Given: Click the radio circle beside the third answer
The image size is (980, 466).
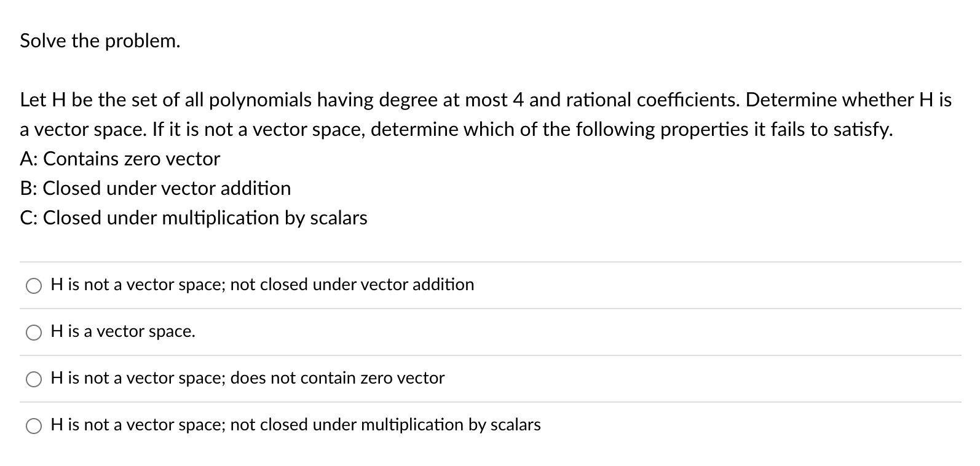Looking at the screenshot, I should coord(34,379).
